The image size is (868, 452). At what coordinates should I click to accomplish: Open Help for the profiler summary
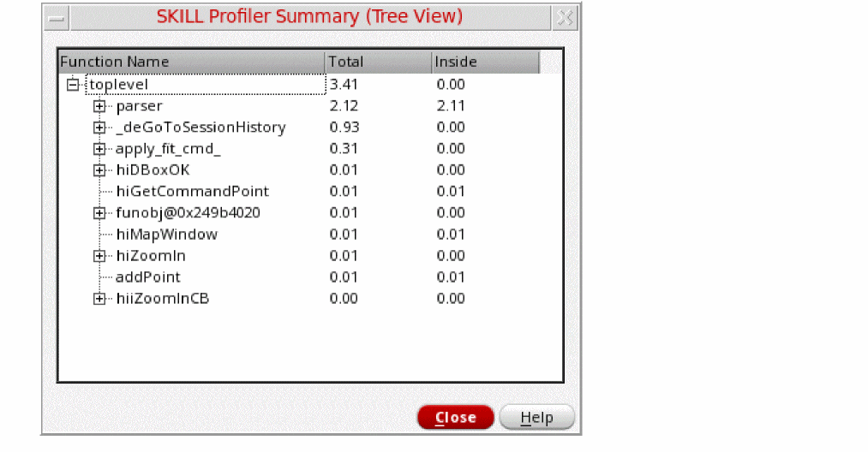[x=537, y=417]
